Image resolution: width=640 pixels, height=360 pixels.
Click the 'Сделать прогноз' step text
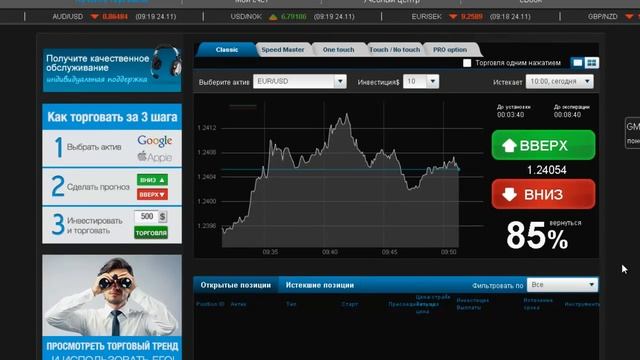(x=98, y=187)
